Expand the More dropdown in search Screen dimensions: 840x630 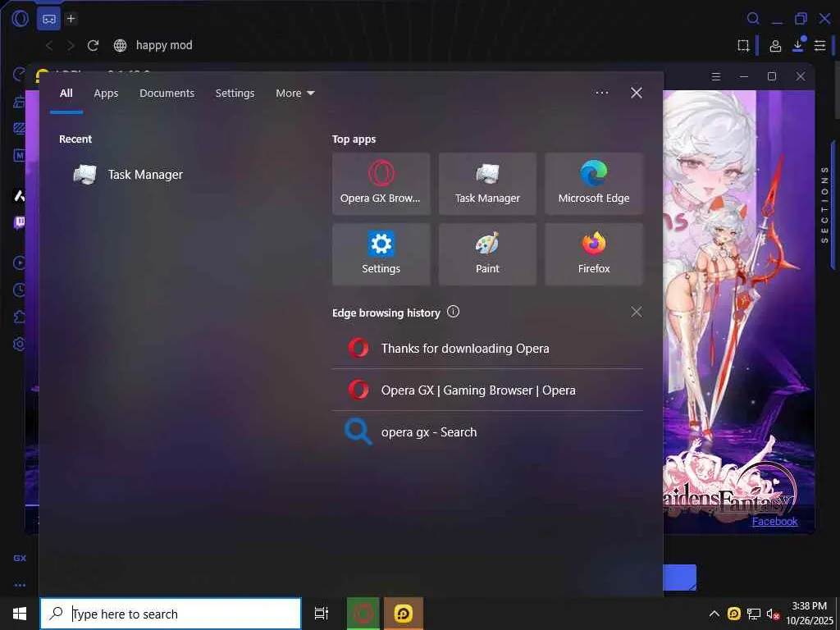point(294,94)
